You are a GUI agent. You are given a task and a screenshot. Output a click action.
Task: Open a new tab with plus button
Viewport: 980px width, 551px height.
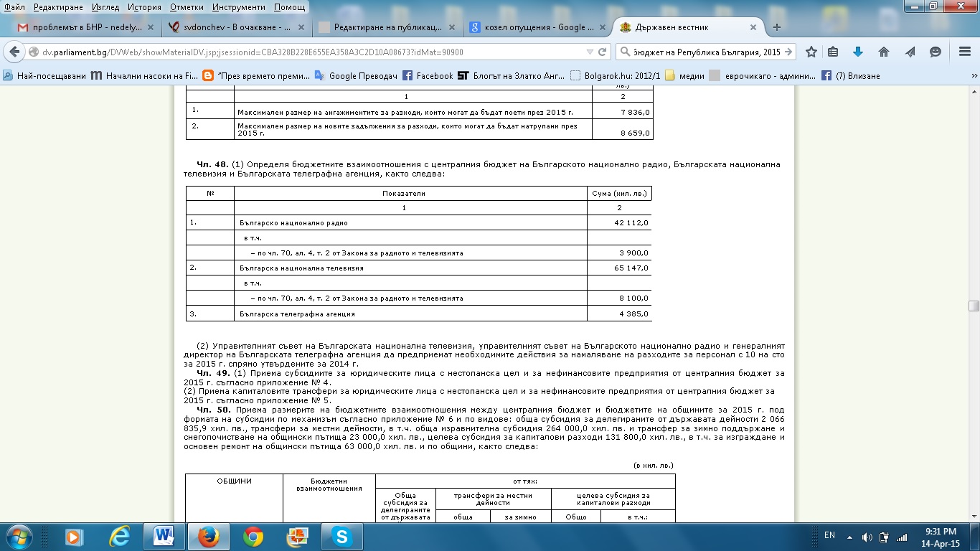(776, 27)
